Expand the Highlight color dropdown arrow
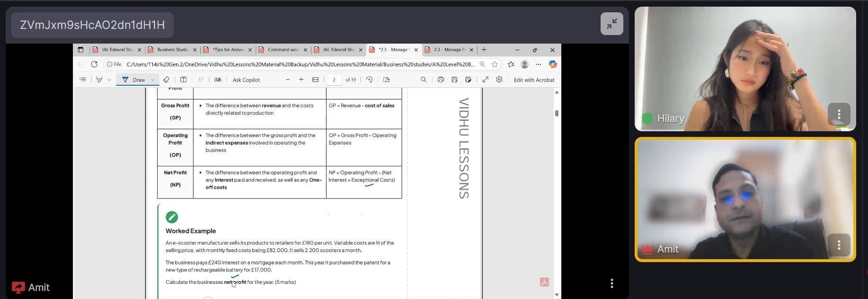Screen dimensions: 868x299 [x=109, y=80]
